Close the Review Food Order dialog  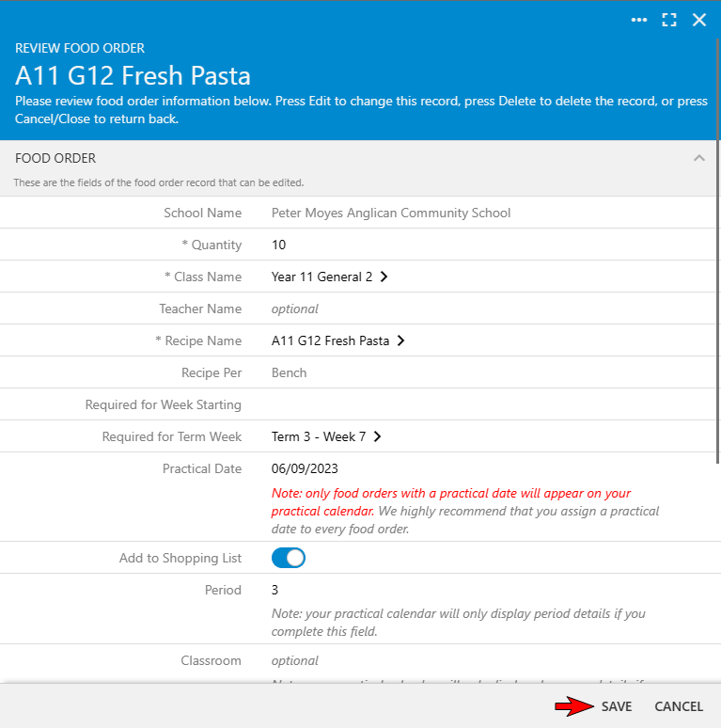[x=699, y=20]
